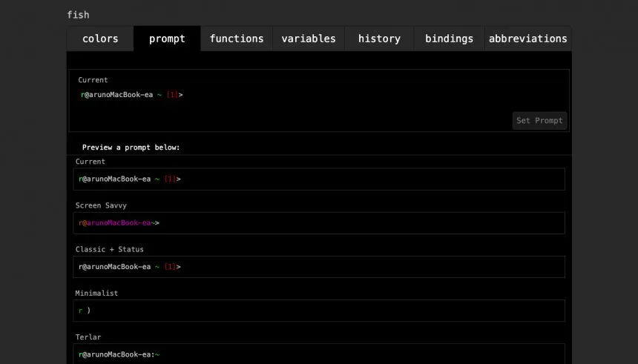Go to the variables tab
This screenshot has height=364, width=638.
tap(309, 39)
